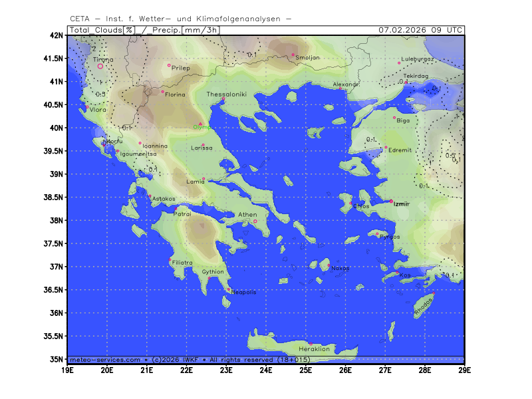Viewport: 532px width, 399px height.
Task: Click the meteo-services.com copyright text
Action: tap(104, 359)
